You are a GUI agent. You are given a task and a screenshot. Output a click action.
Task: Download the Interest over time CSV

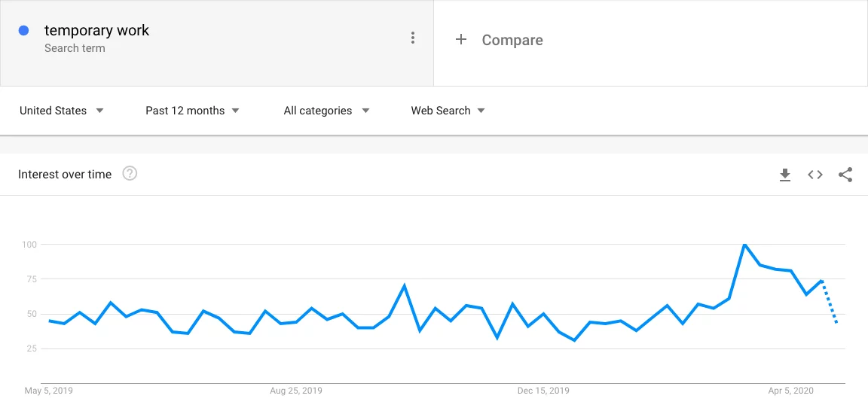coord(785,175)
